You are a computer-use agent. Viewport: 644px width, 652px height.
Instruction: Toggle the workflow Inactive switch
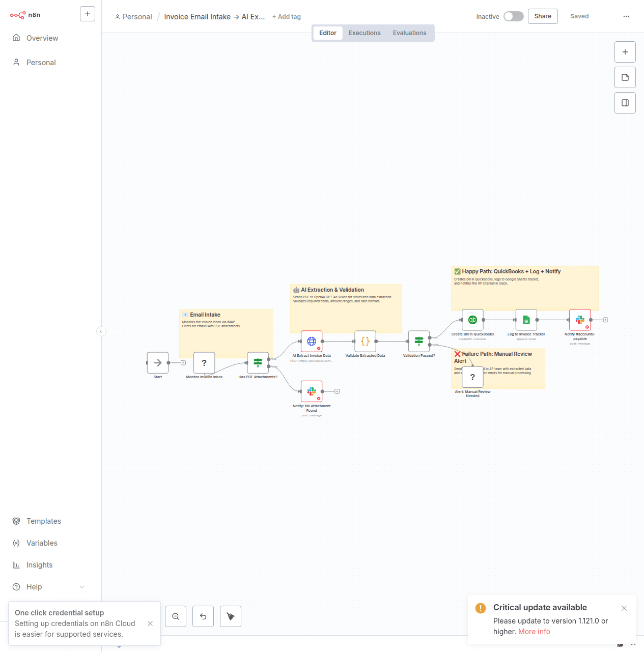click(x=514, y=16)
